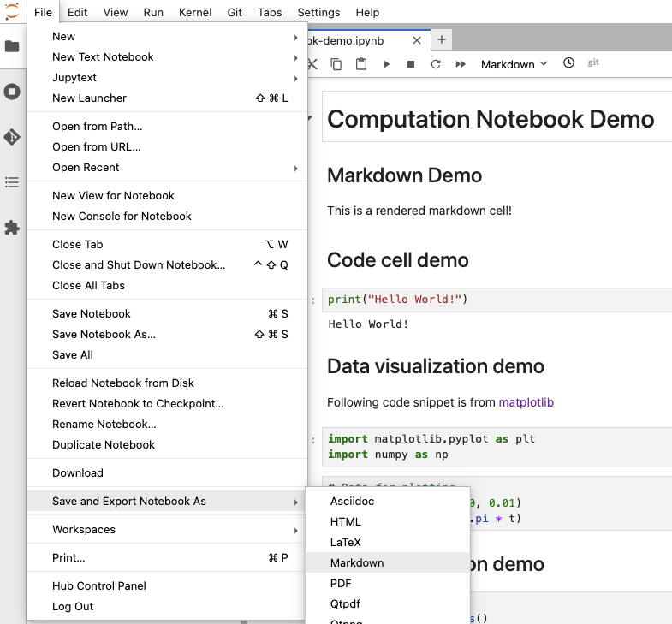Open the Help menu
The width and height of the screenshot is (672, 624).
368,13
